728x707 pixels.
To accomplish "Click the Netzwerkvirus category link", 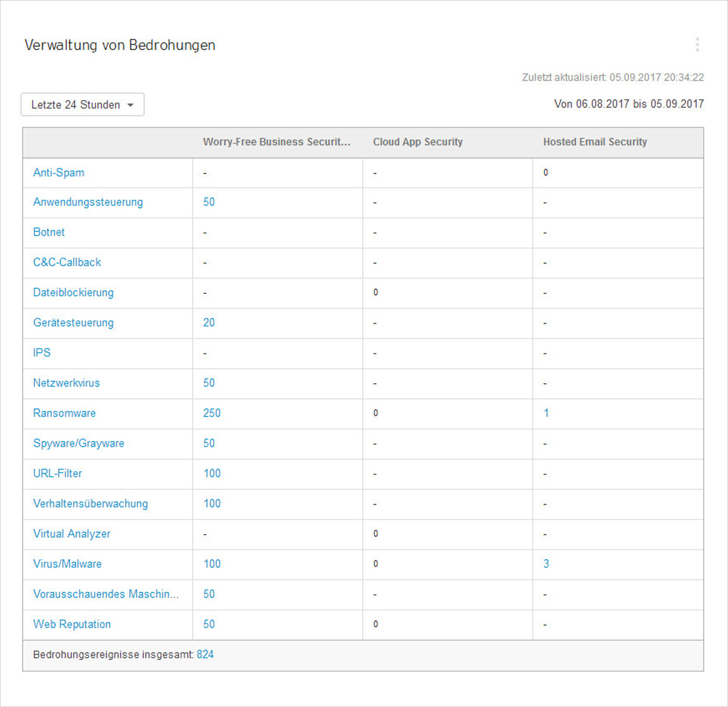I will pyautogui.click(x=66, y=383).
